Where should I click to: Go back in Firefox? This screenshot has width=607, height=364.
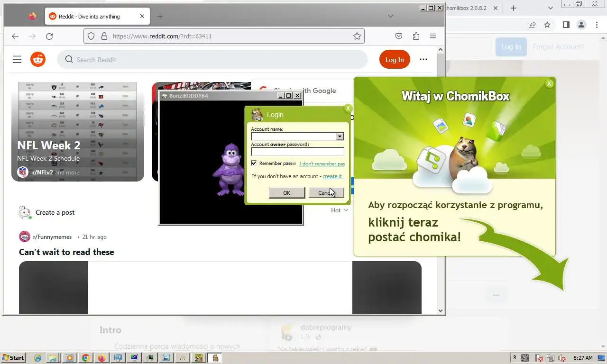pyautogui.click(x=15, y=36)
